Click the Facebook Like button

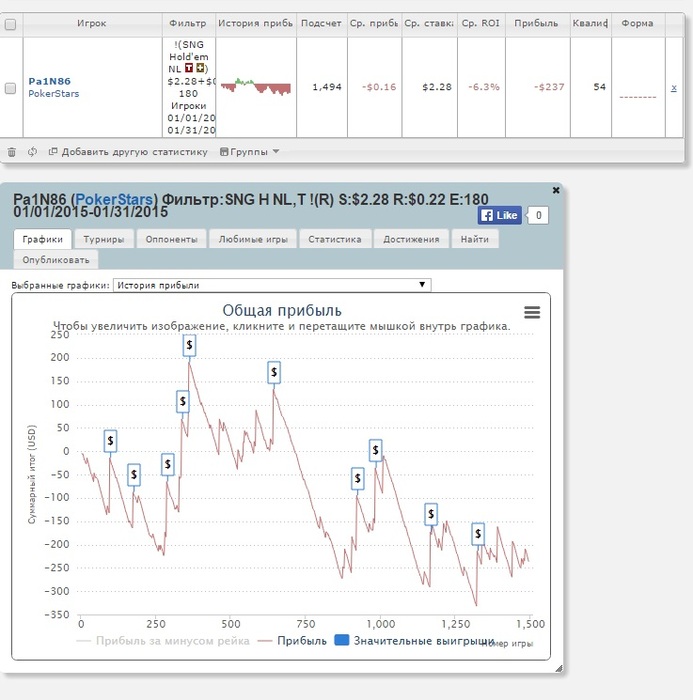(x=499, y=215)
